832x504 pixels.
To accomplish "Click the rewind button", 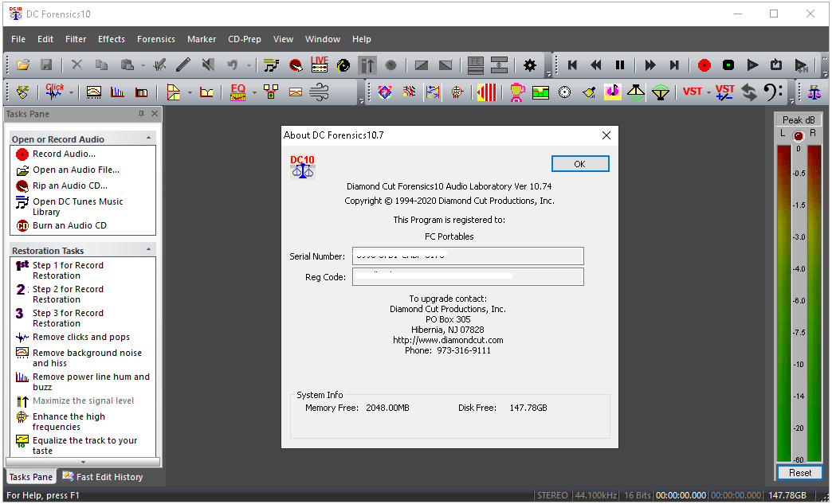I will pos(596,65).
